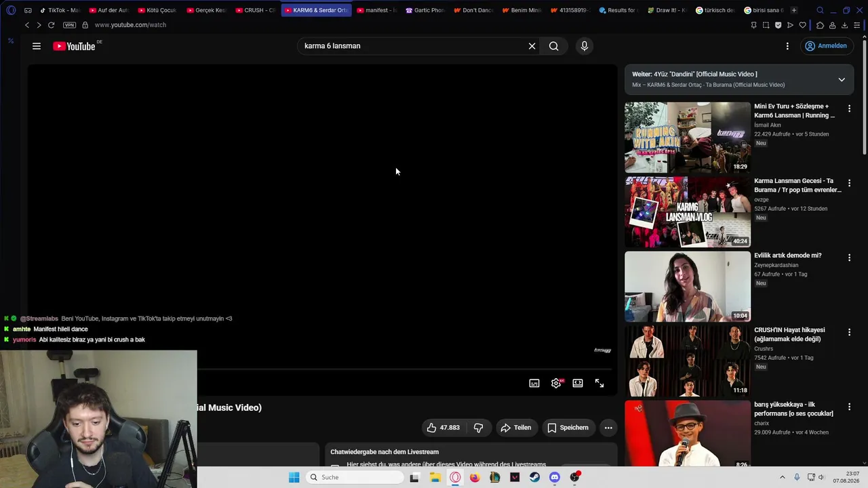Click the Anmelden sign-in button
Image resolution: width=868 pixels, height=488 pixels.
pos(826,46)
